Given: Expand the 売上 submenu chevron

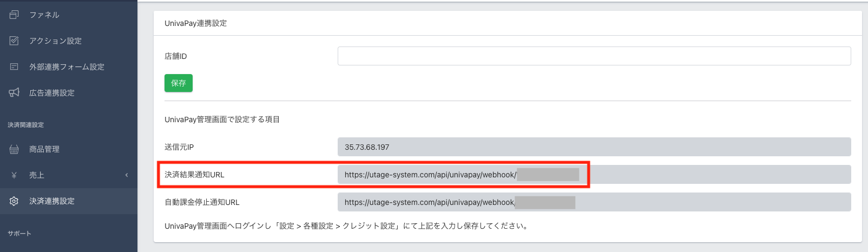Looking at the screenshot, I should 127,175.
